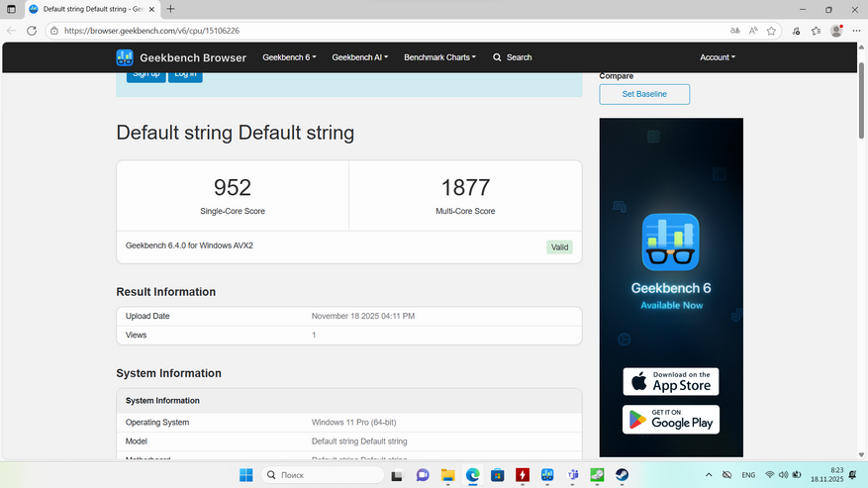Switch to Microsoft Edge on taskbar
Viewport: 868px width, 488px height.
[x=472, y=475]
